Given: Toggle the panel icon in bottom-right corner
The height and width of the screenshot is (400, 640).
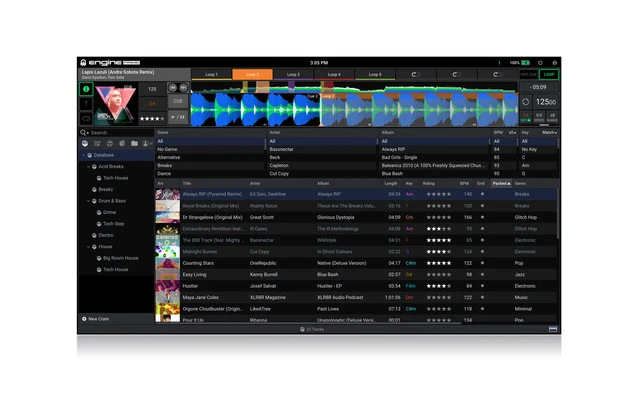Looking at the screenshot, I should (x=553, y=329).
